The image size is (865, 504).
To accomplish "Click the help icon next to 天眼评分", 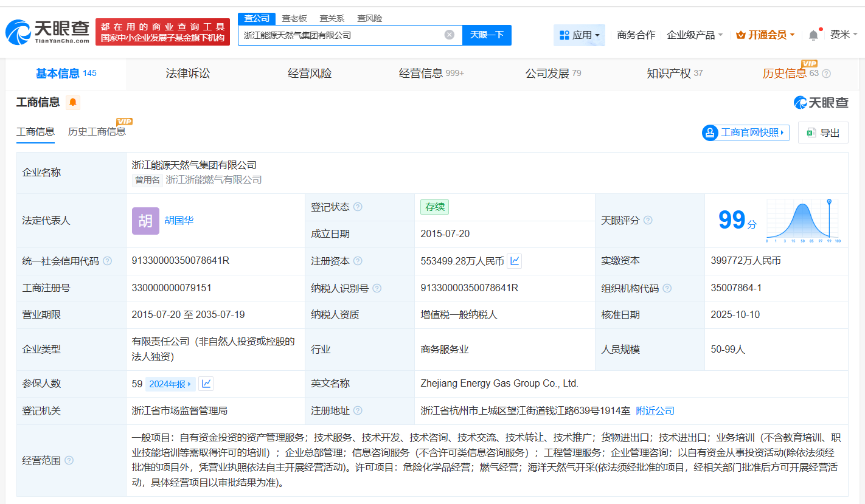I will point(648,221).
